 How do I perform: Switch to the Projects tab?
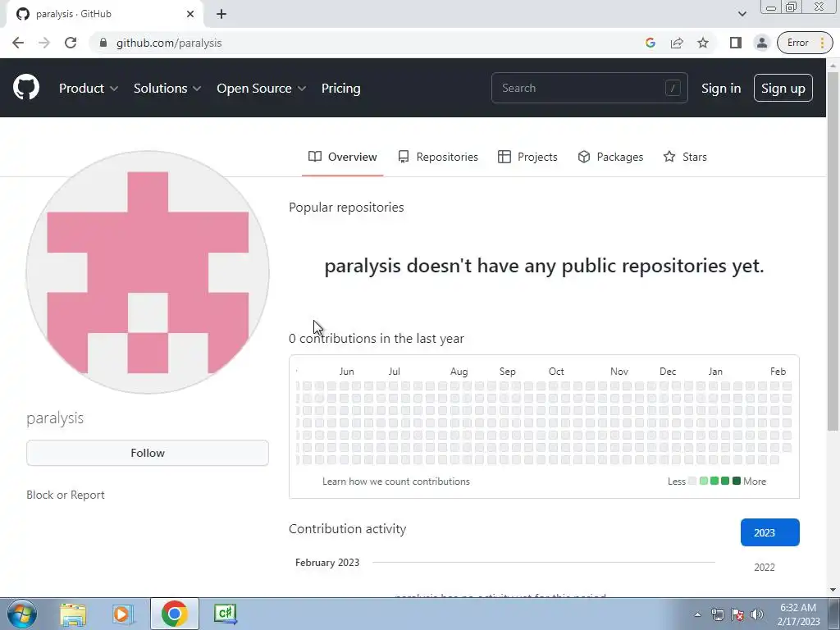pos(527,157)
